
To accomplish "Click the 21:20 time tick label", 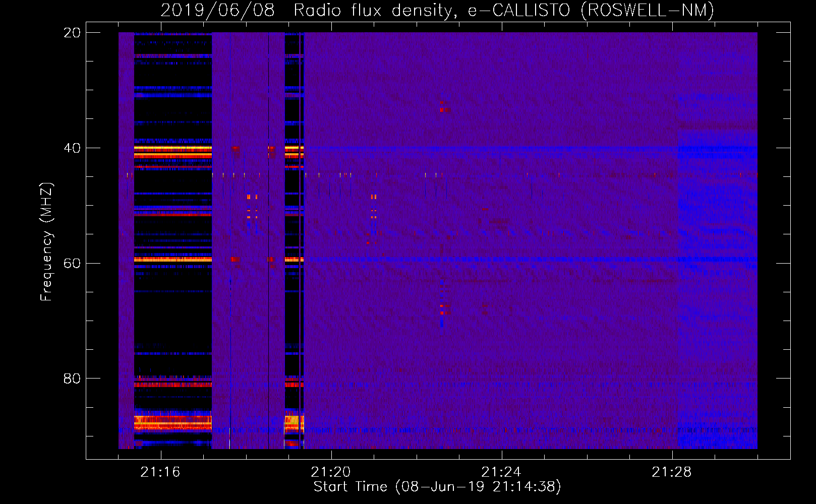I will tap(331, 472).
